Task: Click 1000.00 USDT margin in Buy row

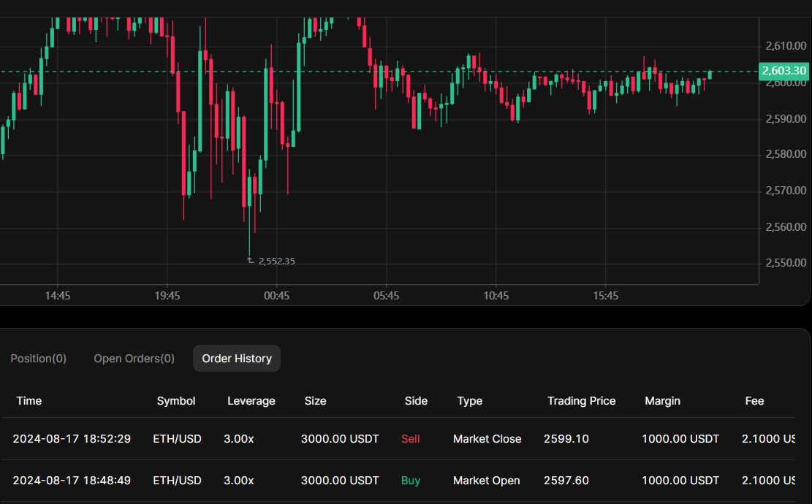Action: tap(680, 480)
